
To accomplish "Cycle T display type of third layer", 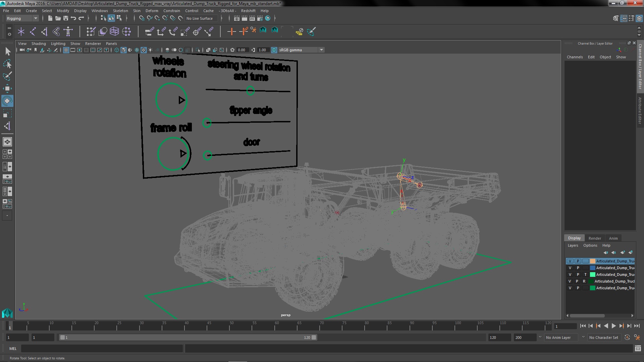I will [586, 275].
